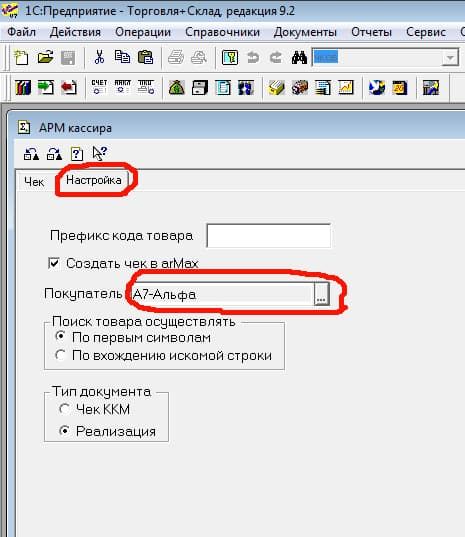
Task: Click the Open folder toolbar icon
Action: tap(46, 57)
